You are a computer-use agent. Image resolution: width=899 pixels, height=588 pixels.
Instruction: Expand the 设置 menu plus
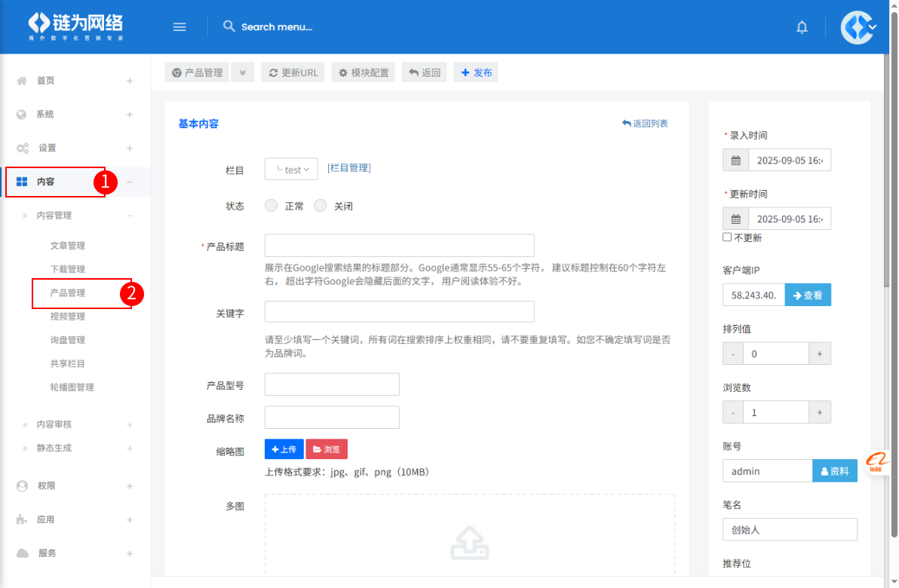pos(130,149)
